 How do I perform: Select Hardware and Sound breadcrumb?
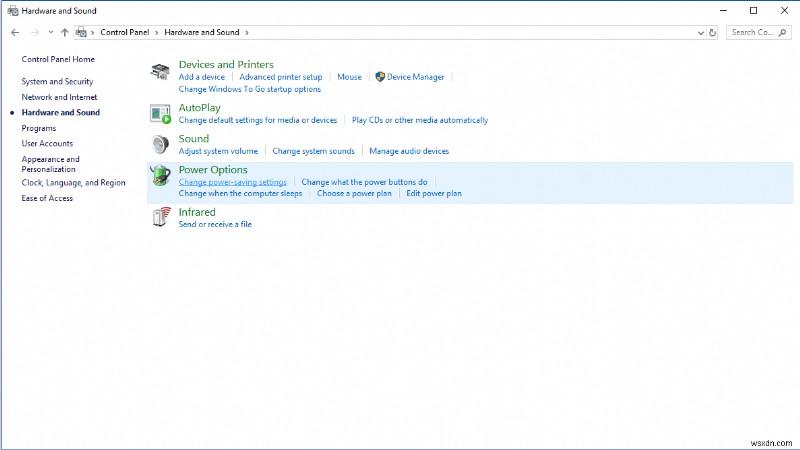202,32
